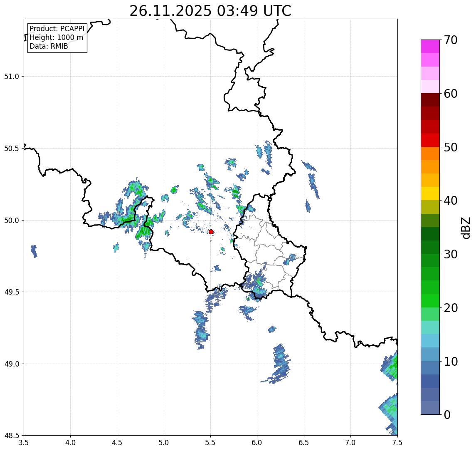Image resolution: width=476 pixels, height=451 pixels.
Task: Click the 'Product: PCAPPI' label
Action: [57, 29]
